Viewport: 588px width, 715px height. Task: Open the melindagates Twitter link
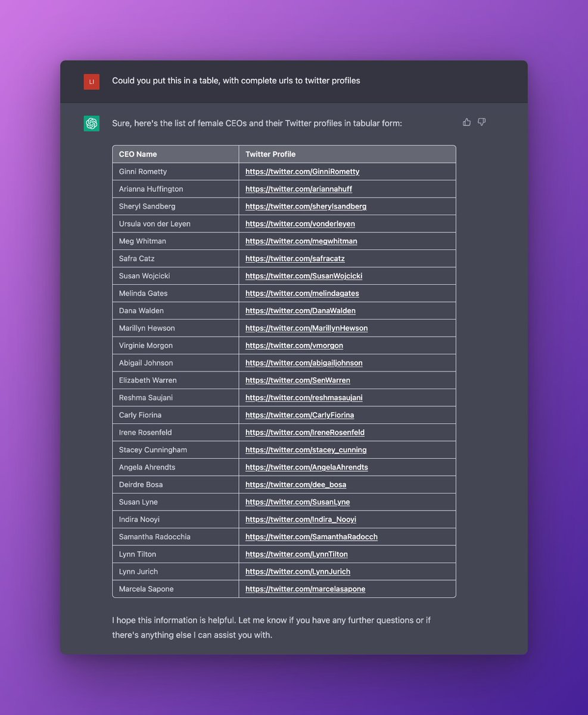pyautogui.click(x=302, y=293)
